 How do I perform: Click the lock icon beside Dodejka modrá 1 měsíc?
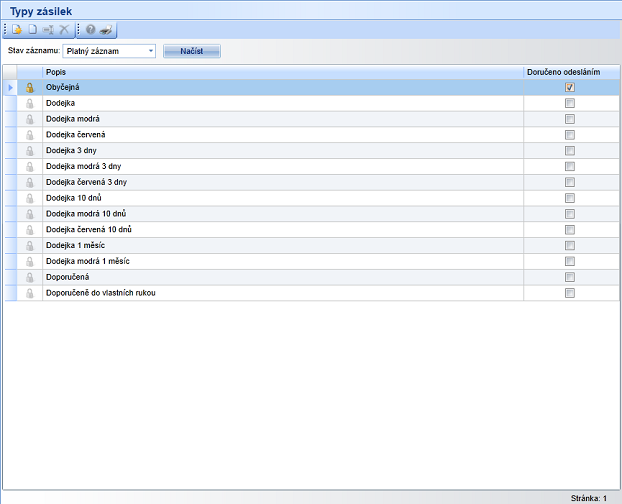click(x=30, y=262)
